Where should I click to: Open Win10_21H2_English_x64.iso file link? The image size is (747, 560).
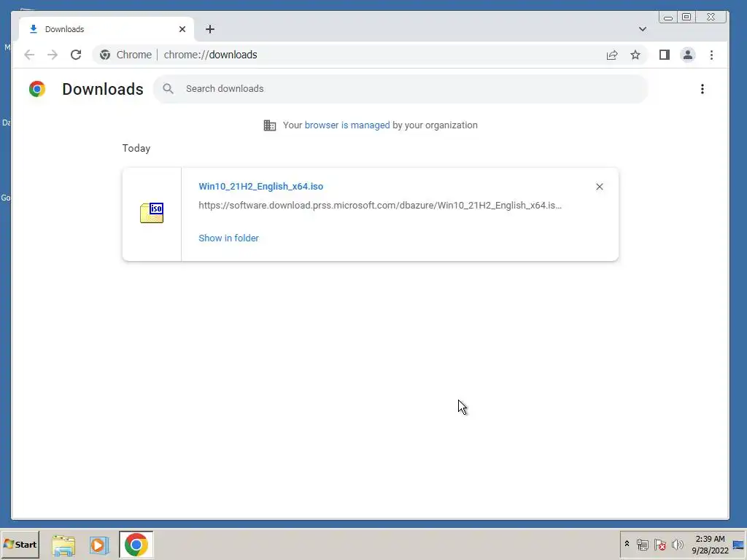pos(260,186)
